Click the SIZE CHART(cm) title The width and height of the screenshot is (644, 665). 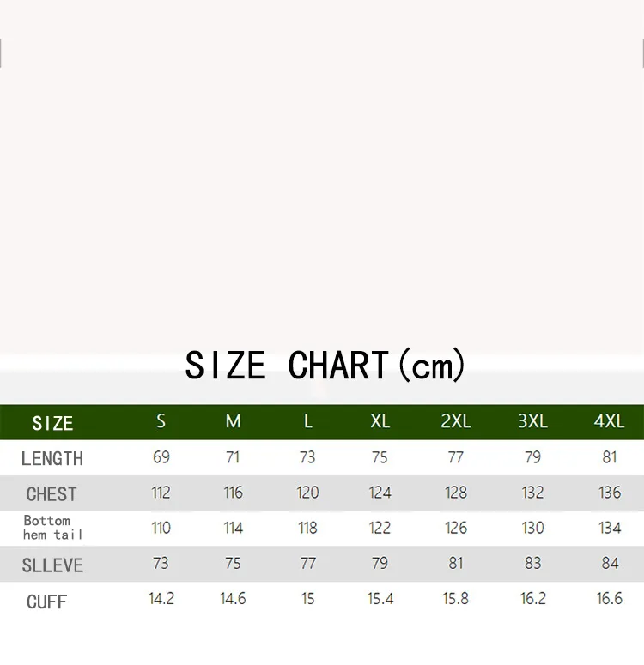[x=325, y=366]
